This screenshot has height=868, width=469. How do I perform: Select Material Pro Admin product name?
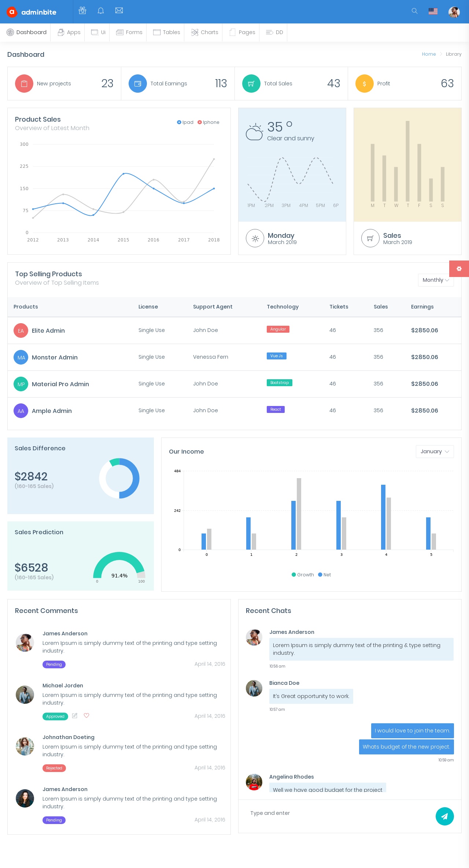click(x=60, y=384)
